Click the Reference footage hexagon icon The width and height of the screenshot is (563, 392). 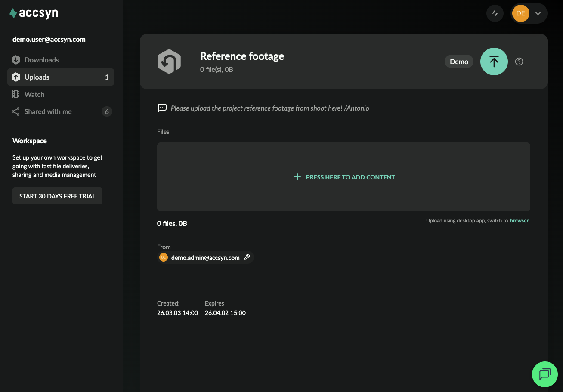(169, 62)
